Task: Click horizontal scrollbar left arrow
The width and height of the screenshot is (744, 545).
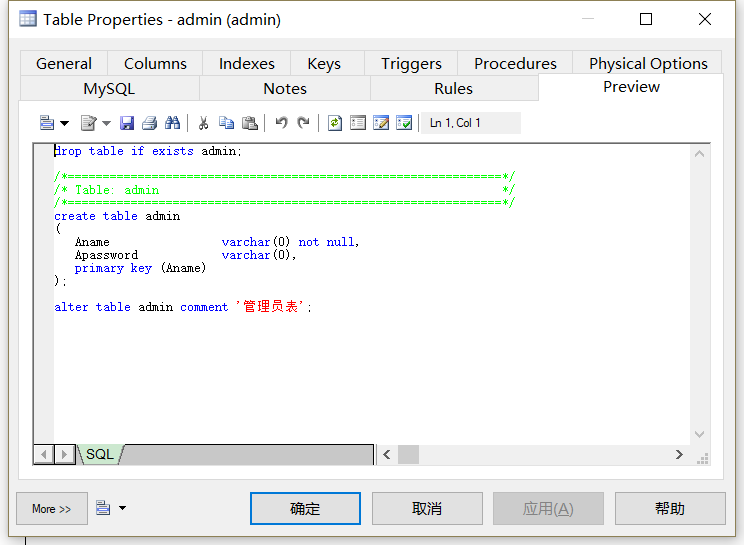Action: click(x=387, y=455)
